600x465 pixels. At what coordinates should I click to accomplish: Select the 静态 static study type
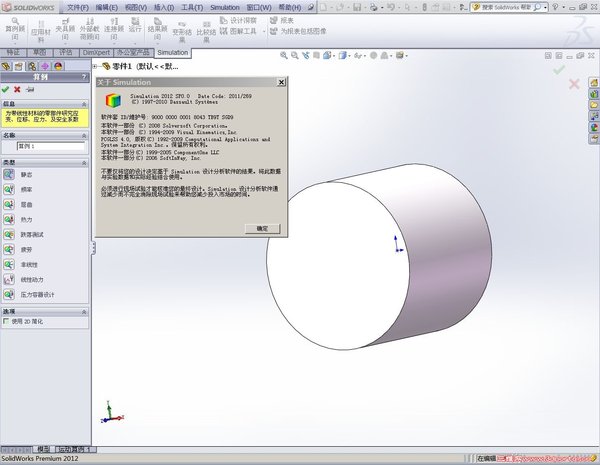tap(18, 175)
